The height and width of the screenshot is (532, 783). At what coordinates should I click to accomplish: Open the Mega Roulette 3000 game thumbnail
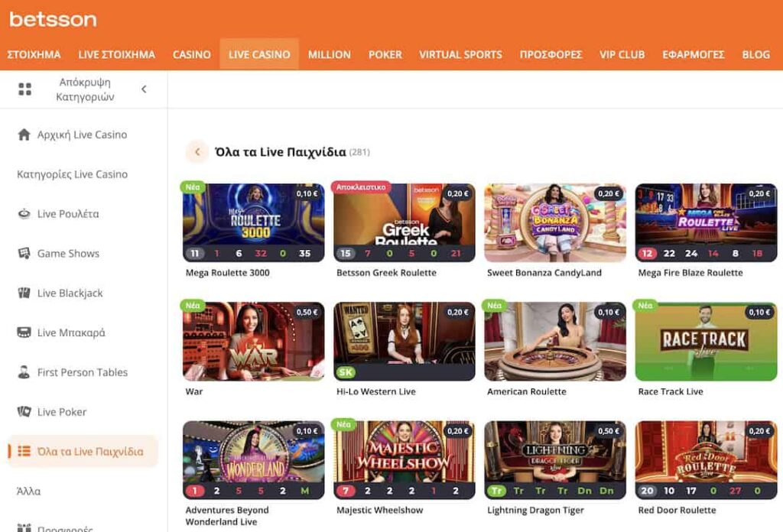253,222
